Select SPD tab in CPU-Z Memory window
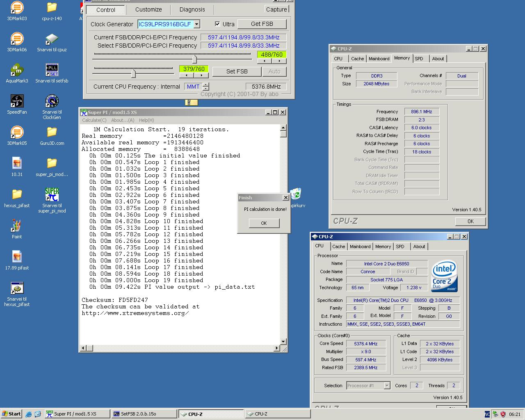 [419, 59]
